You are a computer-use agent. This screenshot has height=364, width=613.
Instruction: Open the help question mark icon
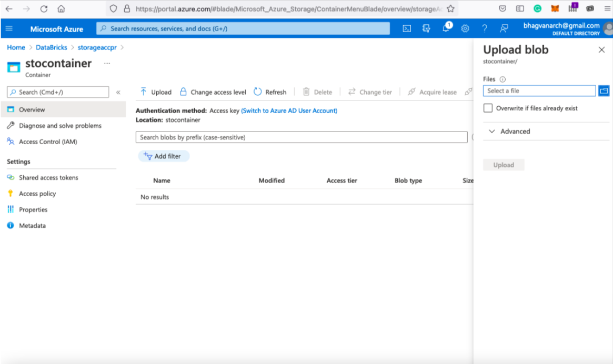(x=485, y=28)
